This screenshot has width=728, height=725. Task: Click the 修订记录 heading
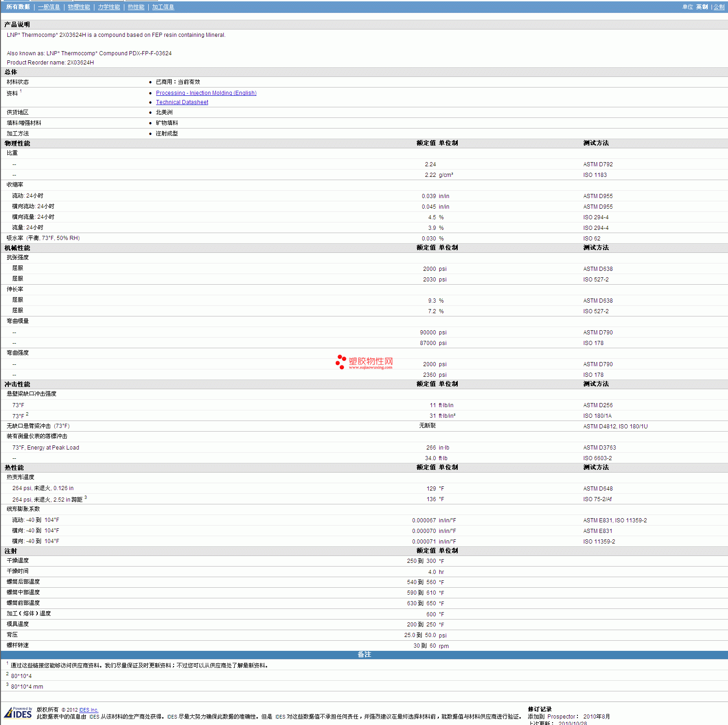tap(540, 709)
